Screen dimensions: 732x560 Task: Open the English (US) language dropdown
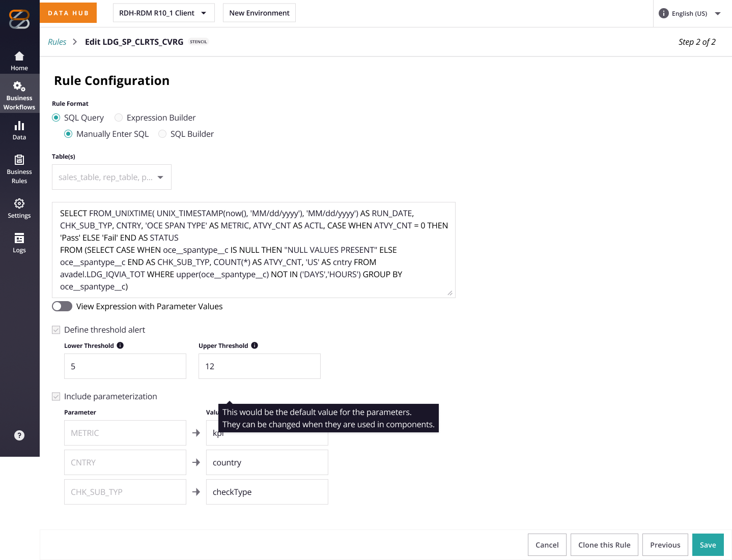690,13
